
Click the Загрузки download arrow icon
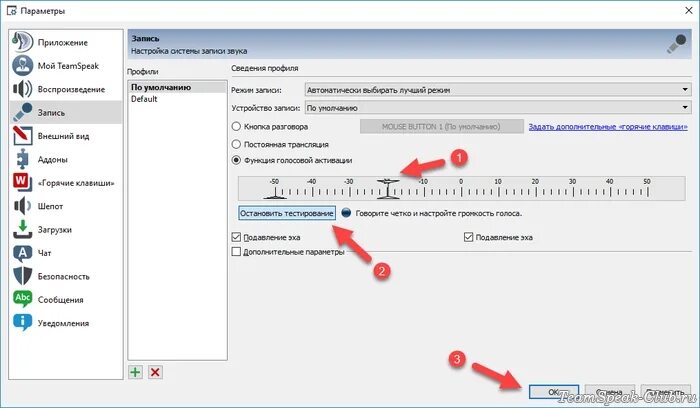click(22, 229)
